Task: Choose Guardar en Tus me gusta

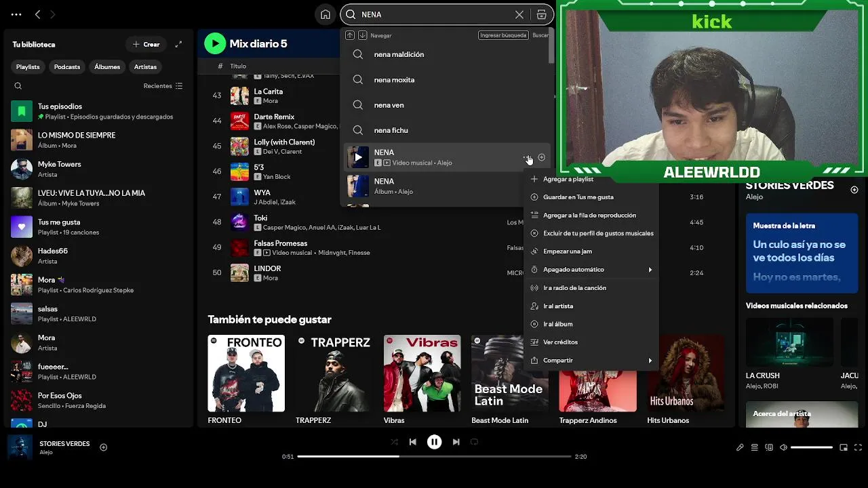Action: (x=591, y=197)
